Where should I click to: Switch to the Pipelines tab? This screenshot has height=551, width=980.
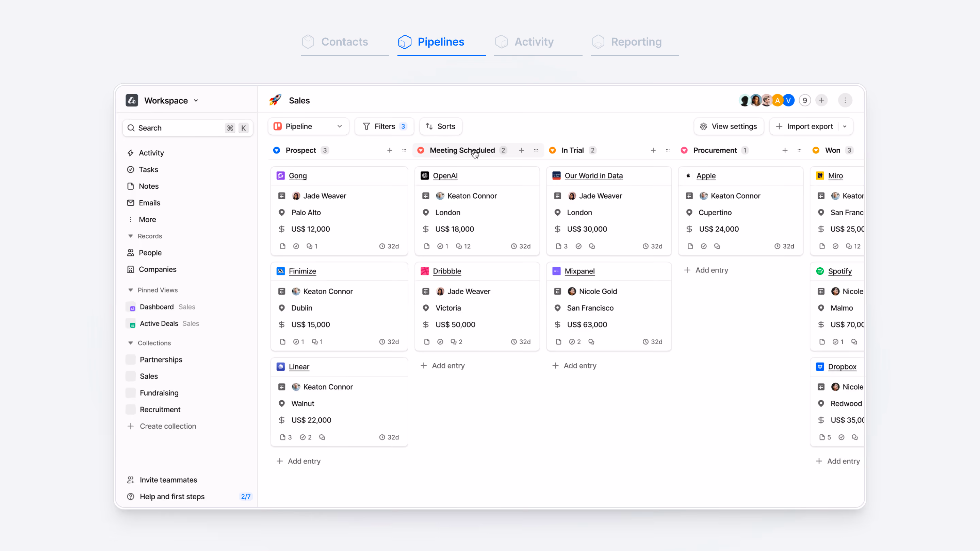[441, 42]
